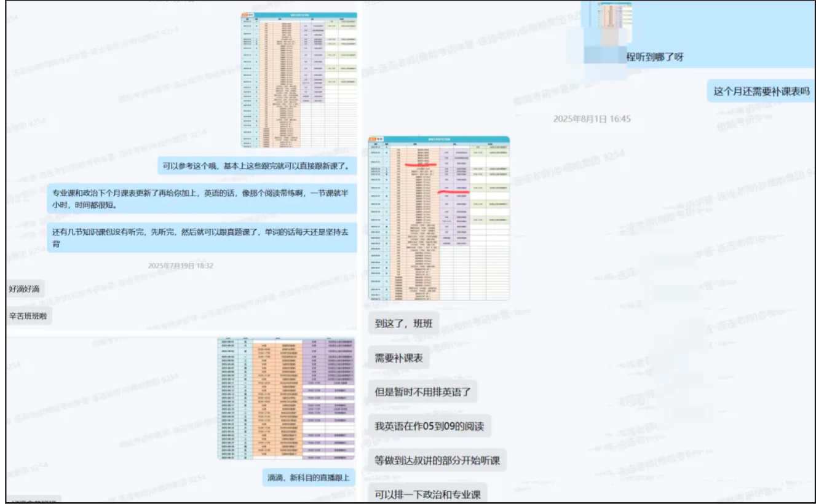
Task: Click the message '但是暂时不用排英语了'
Action: point(423,392)
